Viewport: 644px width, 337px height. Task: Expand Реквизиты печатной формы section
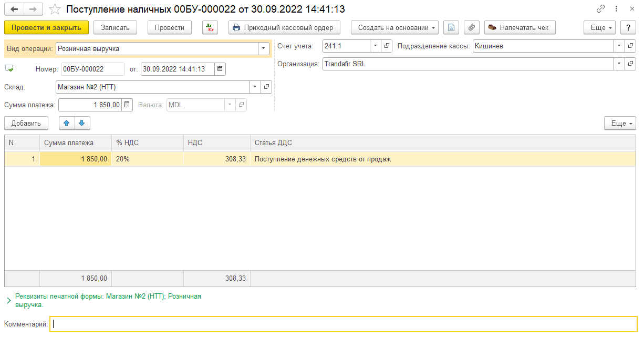click(8, 300)
